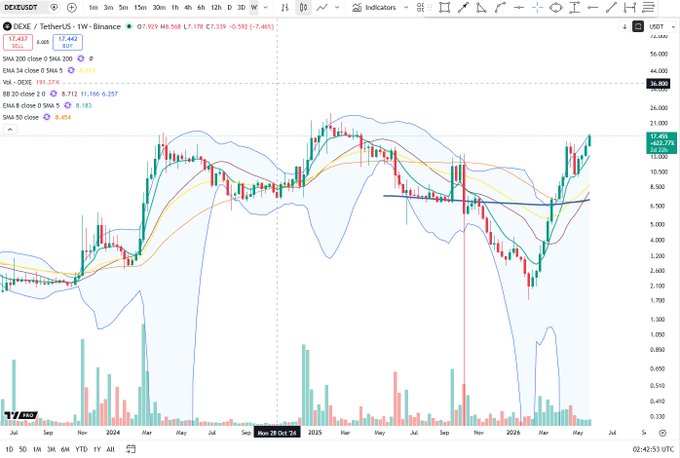Screen dimensions: 680x458
Task: Click the DEXE / TetherUS chart title
Action: click(x=66, y=26)
